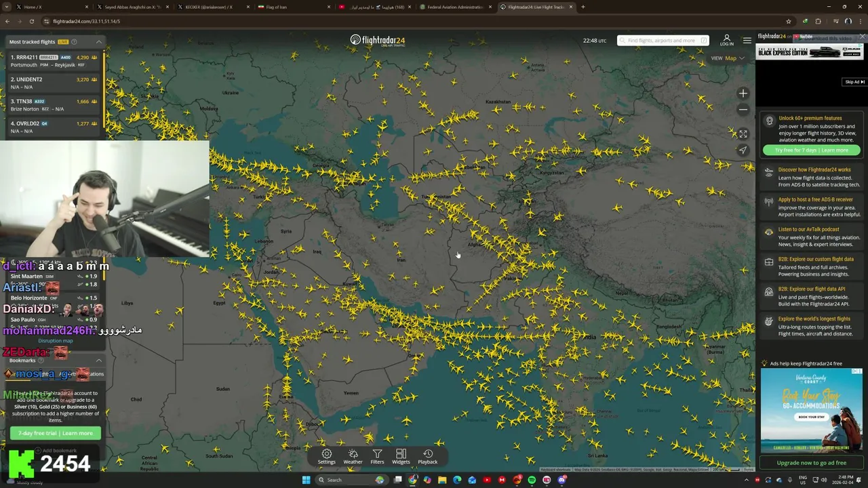This screenshot has width=868, height=488.
Task: Switch to the KEOXER X tab
Action: coord(212,7)
